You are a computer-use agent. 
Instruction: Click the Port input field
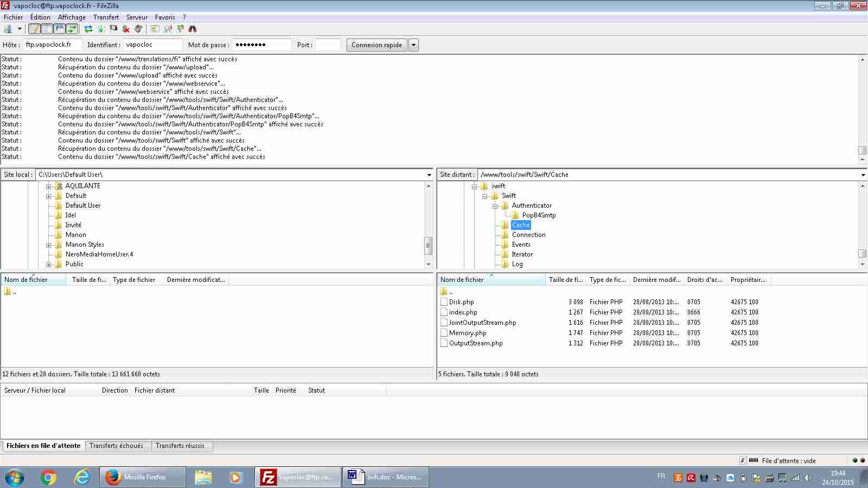coord(328,45)
